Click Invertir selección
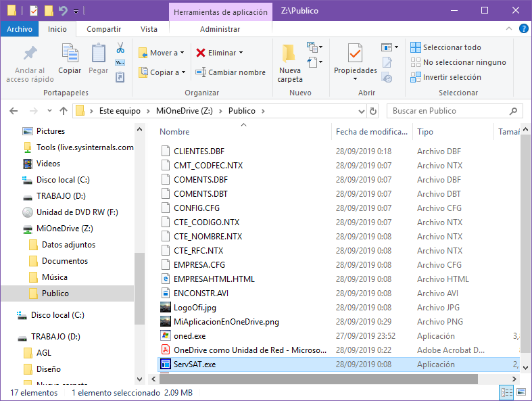 pos(445,77)
